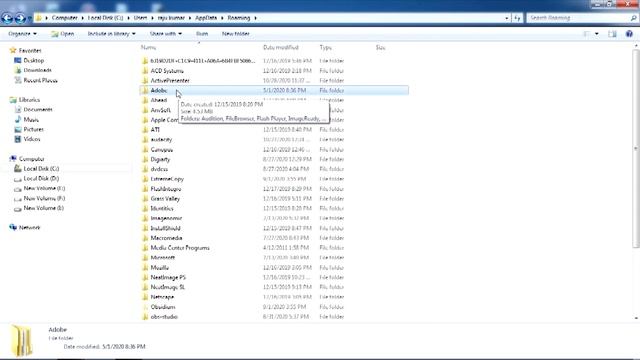Open the Documents library
Screen dimensions: 640x360
38,109
